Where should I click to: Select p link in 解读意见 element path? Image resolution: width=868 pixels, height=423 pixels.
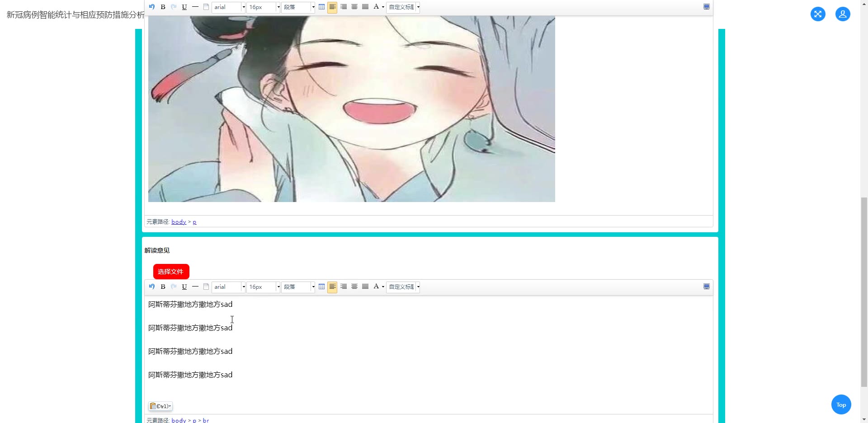click(194, 420)
